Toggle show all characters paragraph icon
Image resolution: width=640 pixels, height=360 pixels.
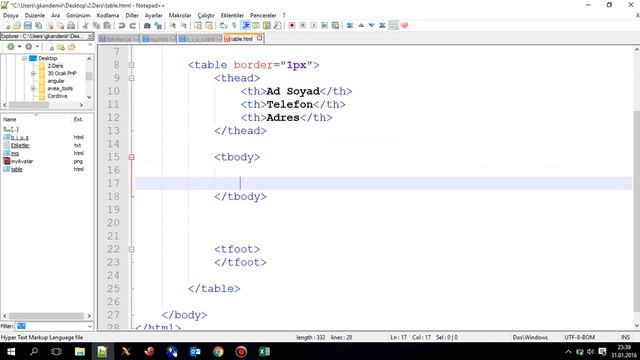click(234, 26)
